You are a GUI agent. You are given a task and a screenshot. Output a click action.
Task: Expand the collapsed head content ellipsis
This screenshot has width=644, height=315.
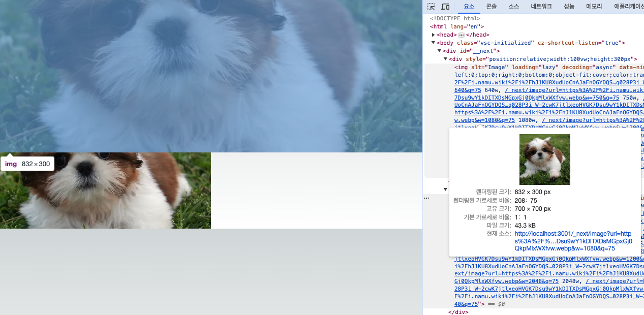pyautogui.click(x=462, y=35)
